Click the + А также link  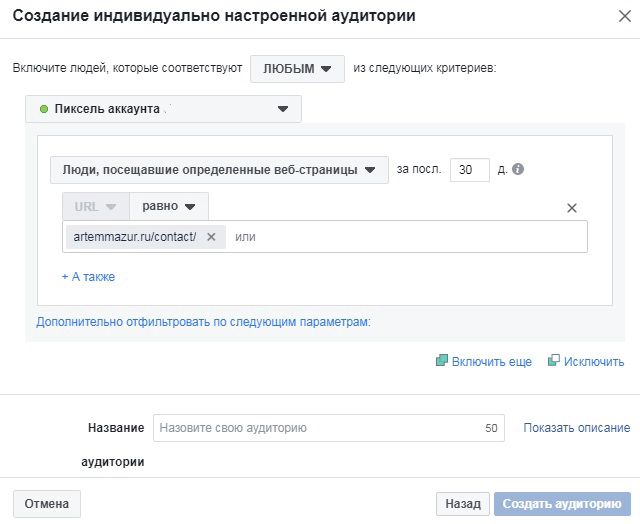click(88, 277)
